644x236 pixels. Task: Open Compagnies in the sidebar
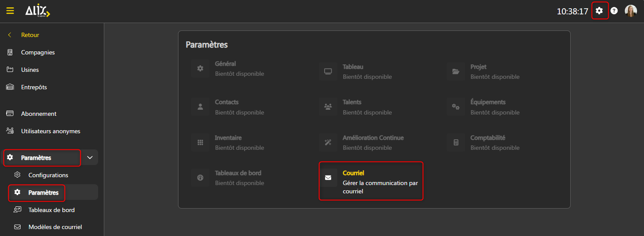38,52
